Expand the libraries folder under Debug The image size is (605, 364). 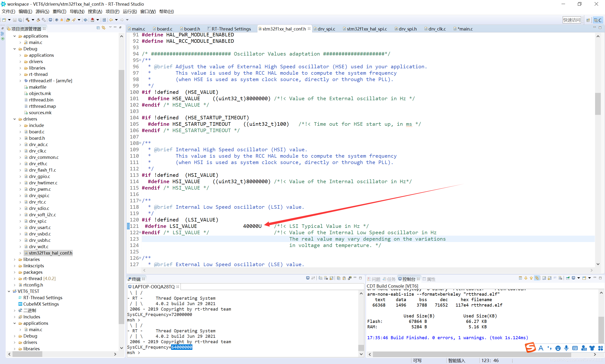point(20,68)
